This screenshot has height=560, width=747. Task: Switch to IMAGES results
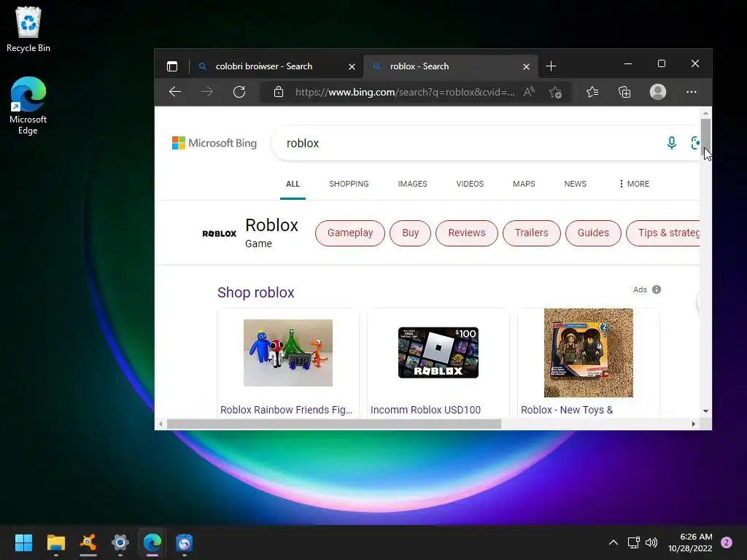[413, 184]
